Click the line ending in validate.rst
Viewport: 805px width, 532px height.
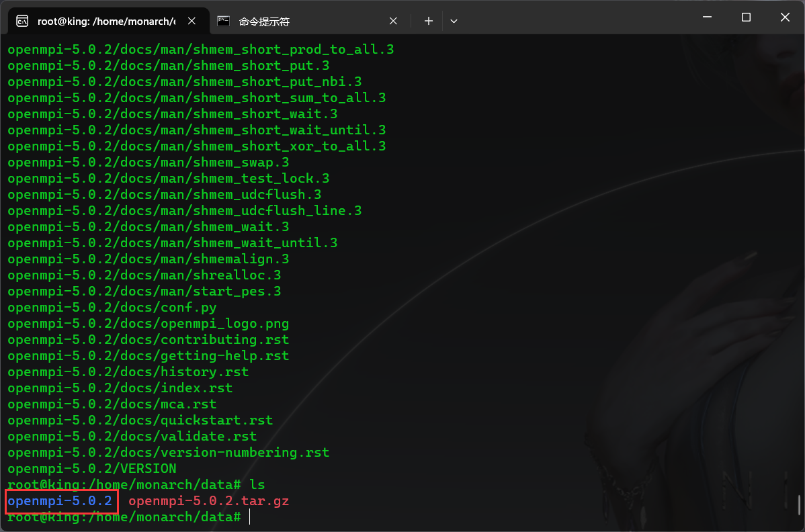(132, 436)
